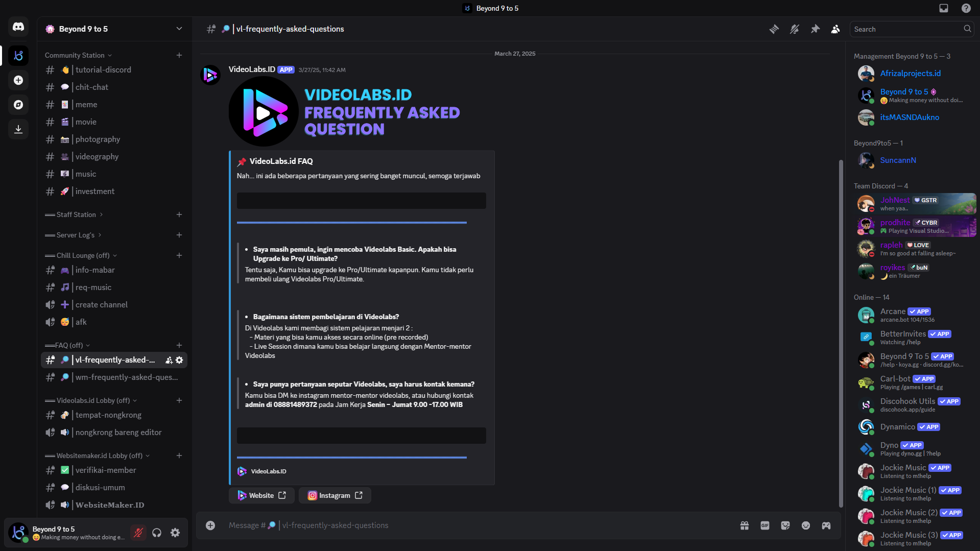980x551 pixels.
Task: Open notification settings bell in header
Action: (x=795, y=29)
